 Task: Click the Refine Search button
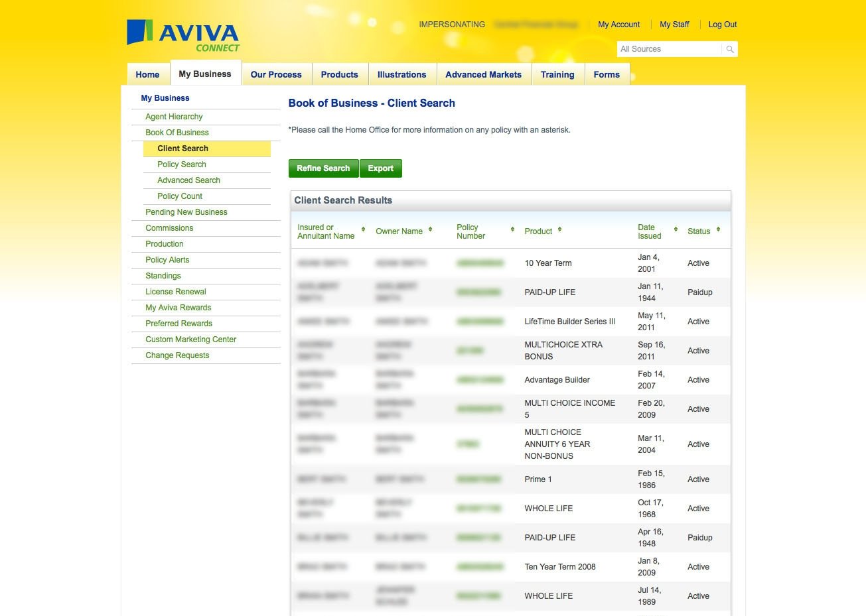pyautogui.click(x=323, y=168)
